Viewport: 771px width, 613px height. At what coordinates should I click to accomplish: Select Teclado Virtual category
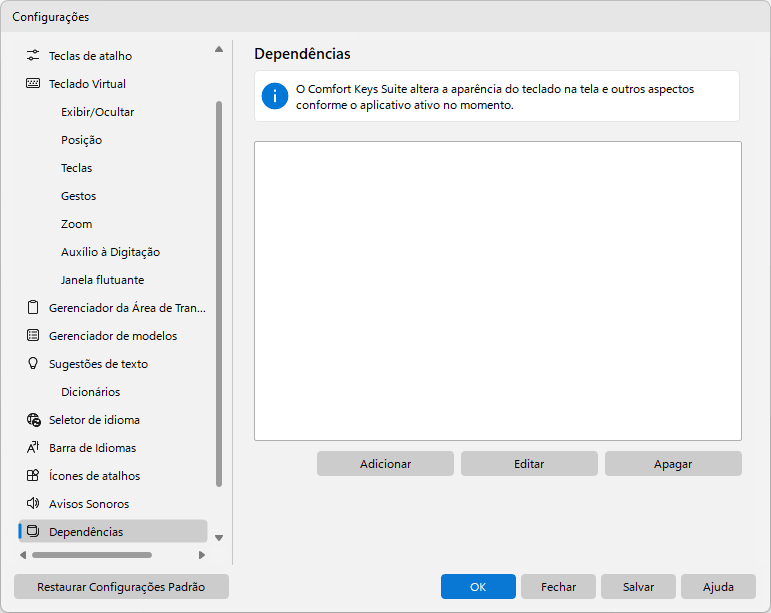(x=87, y=84)
